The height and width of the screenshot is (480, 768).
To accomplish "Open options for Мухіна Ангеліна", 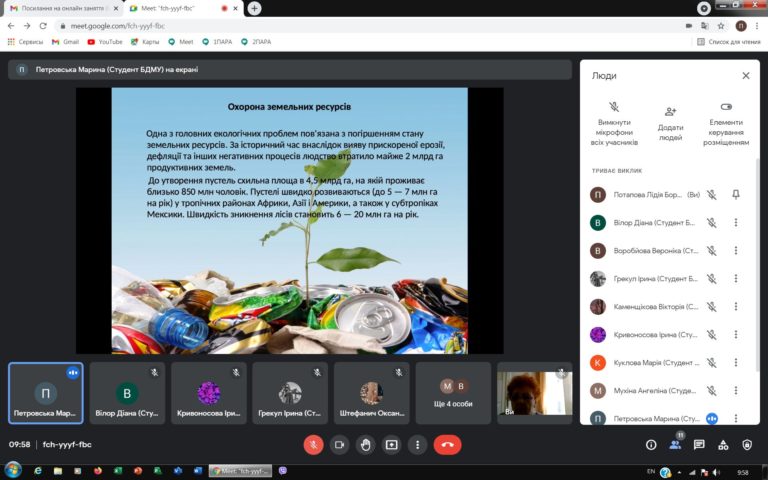I will 736,390.
